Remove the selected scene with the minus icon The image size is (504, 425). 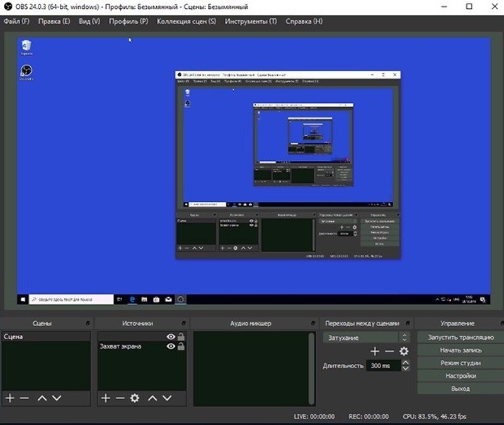25,398
